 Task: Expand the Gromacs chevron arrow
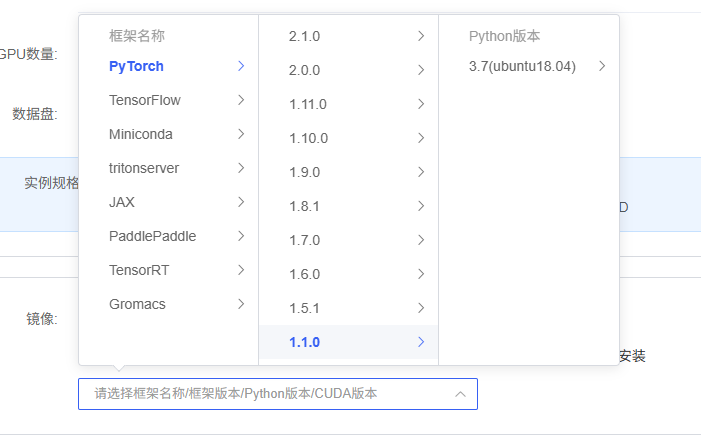241,304
